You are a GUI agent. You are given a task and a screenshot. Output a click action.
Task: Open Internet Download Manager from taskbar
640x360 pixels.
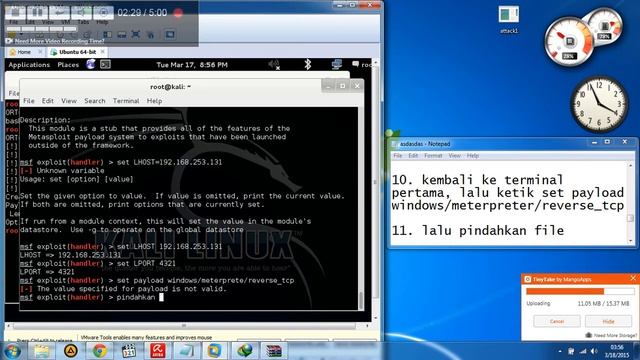[x=244, y=351]
